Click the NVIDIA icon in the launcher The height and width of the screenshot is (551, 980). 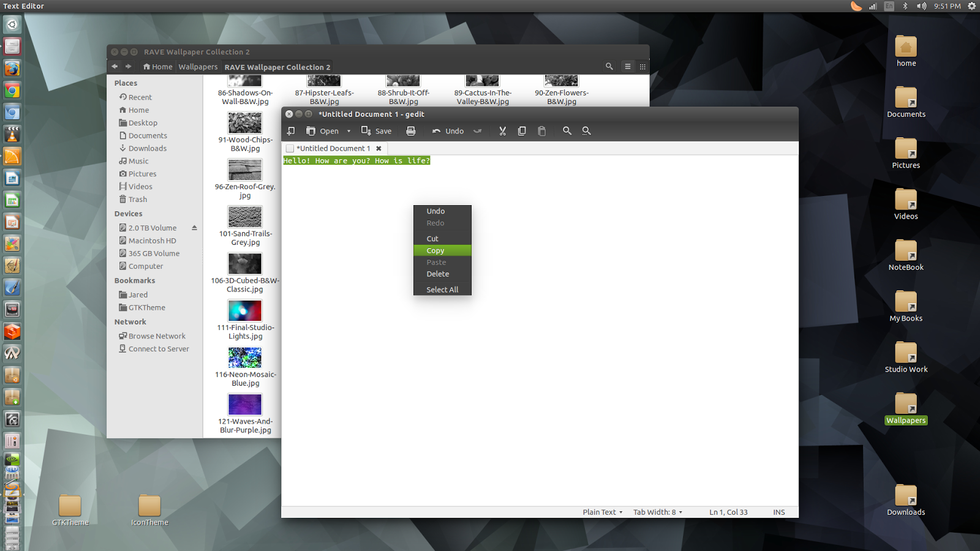(x=12, y=460)
